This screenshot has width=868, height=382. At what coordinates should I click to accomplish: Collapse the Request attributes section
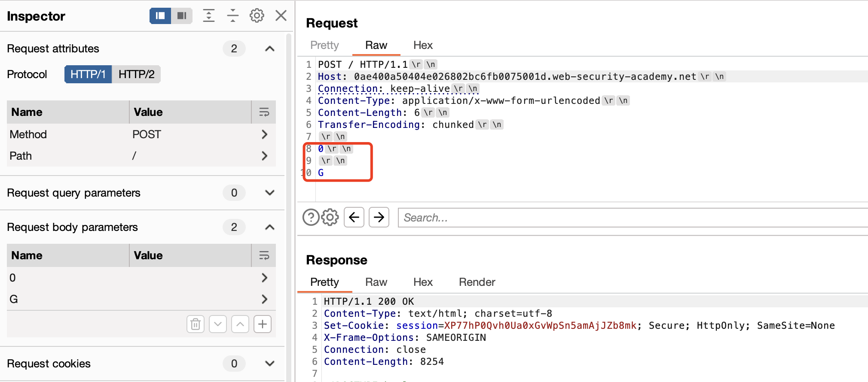pos(269,49)
